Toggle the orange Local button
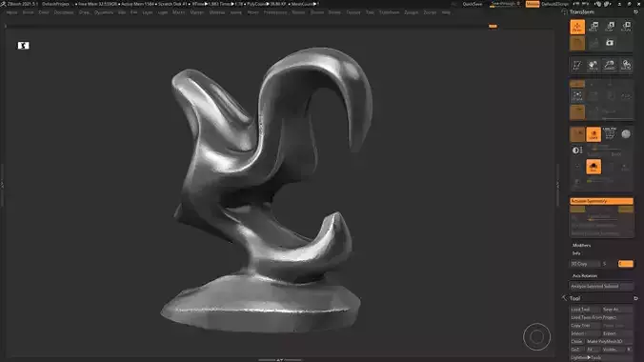 click(x=577, y=111)
